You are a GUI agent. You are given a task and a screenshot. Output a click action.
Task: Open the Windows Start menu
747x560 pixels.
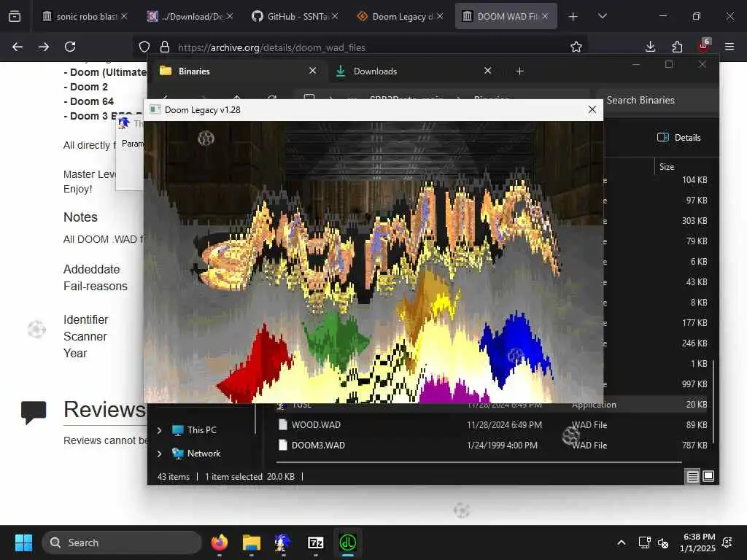click(23, 542)
